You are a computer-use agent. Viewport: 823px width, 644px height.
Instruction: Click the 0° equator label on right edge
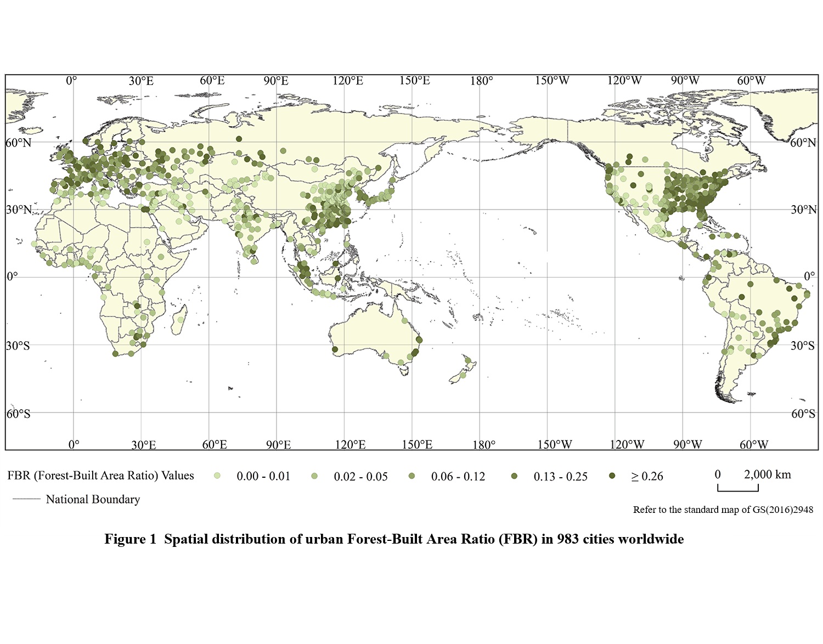point(809,276)
